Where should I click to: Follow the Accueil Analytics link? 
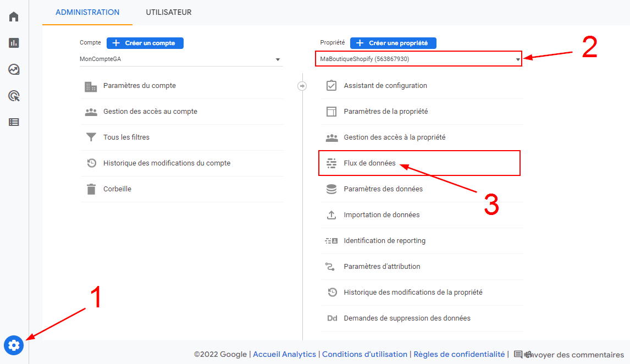(284, 355)
